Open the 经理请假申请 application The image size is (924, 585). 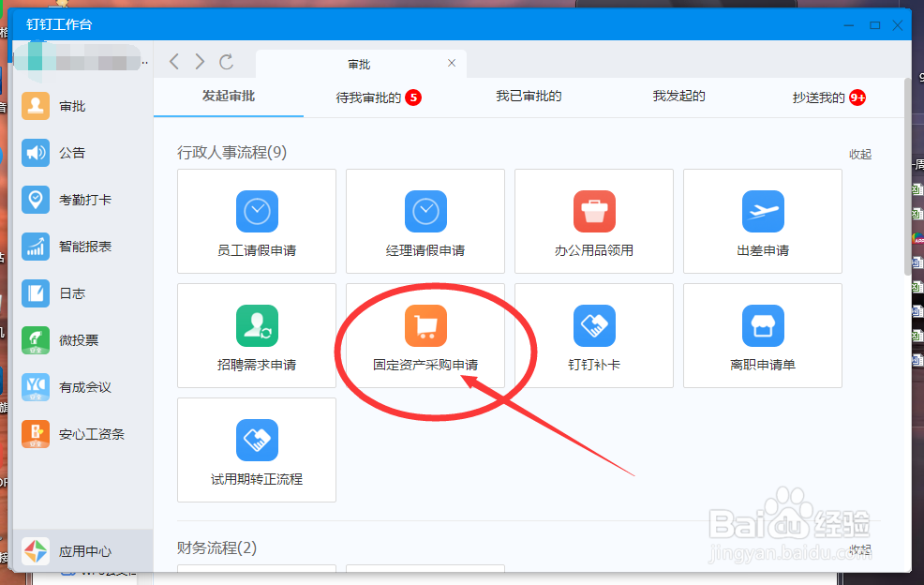pyautogui.click(x=425, y=221)
